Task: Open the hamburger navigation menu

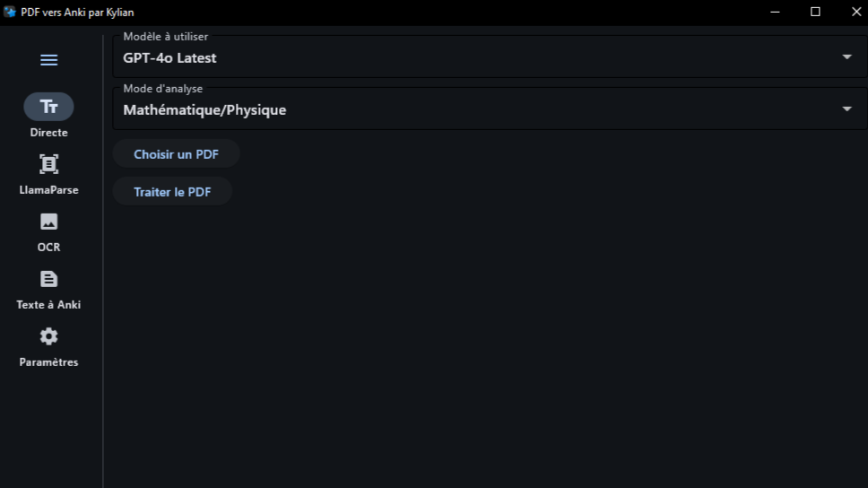Action: tap(48, 60)
